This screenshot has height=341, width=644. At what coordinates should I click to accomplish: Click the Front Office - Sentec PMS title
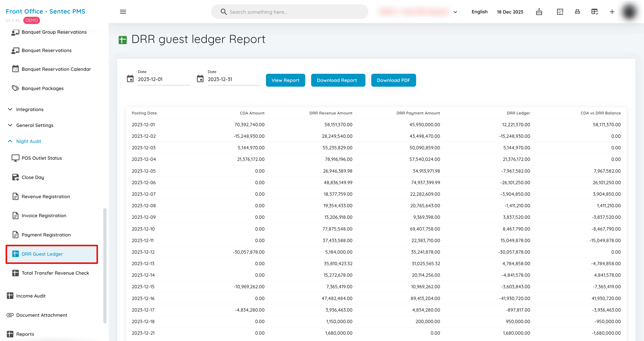(45, 12)
